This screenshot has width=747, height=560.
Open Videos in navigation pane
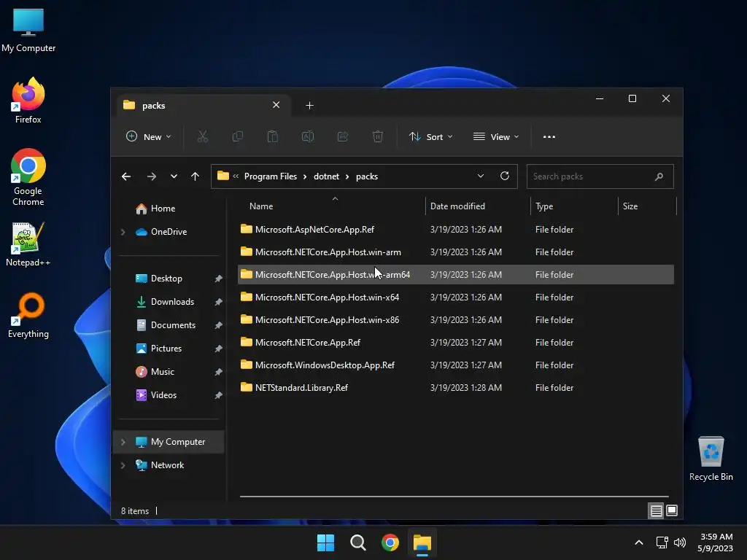pyautogui.click(x=163, y=395)
